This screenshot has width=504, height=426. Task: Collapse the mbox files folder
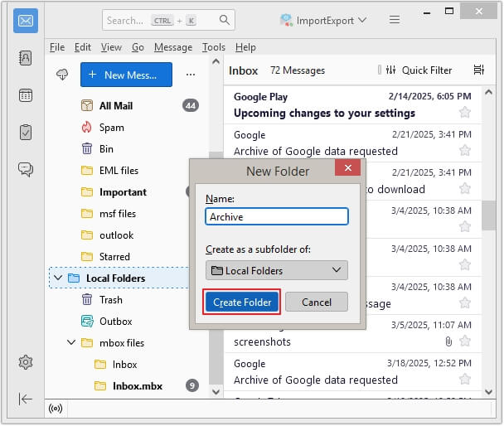pos(71,343)
